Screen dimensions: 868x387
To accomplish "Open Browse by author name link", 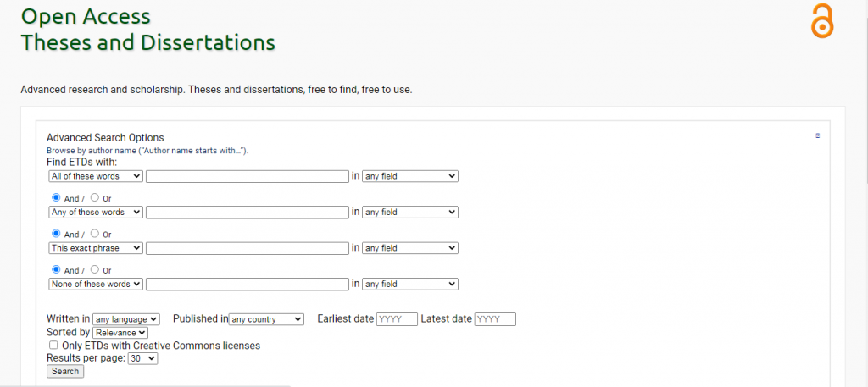I will click(147, 151).
